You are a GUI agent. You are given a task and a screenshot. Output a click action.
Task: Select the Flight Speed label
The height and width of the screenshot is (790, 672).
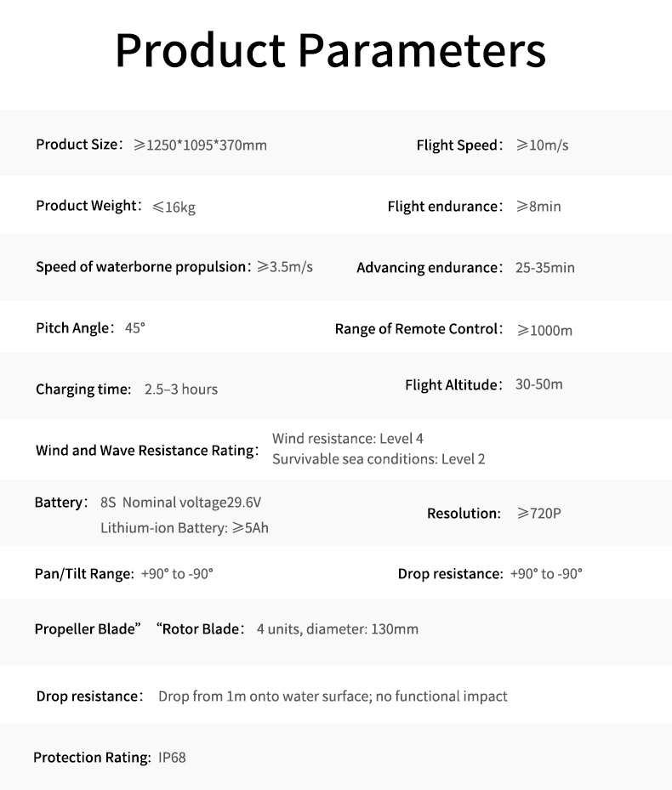(457, 145)
